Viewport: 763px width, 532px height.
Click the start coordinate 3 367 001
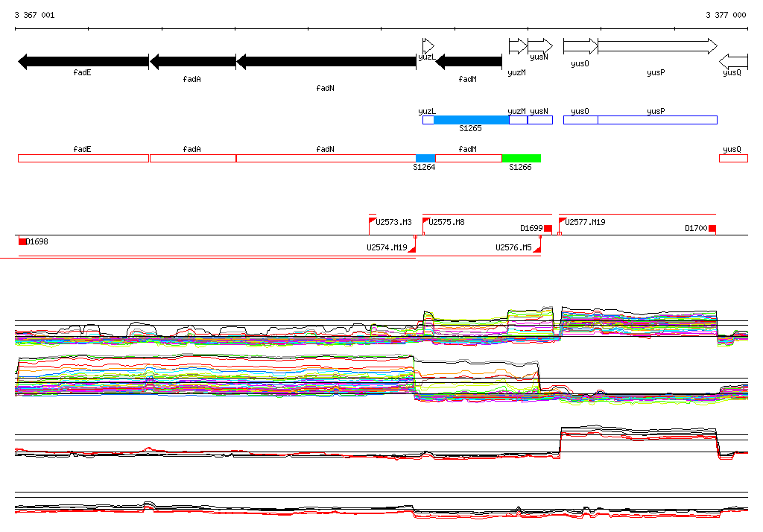(x=34, y=15)
